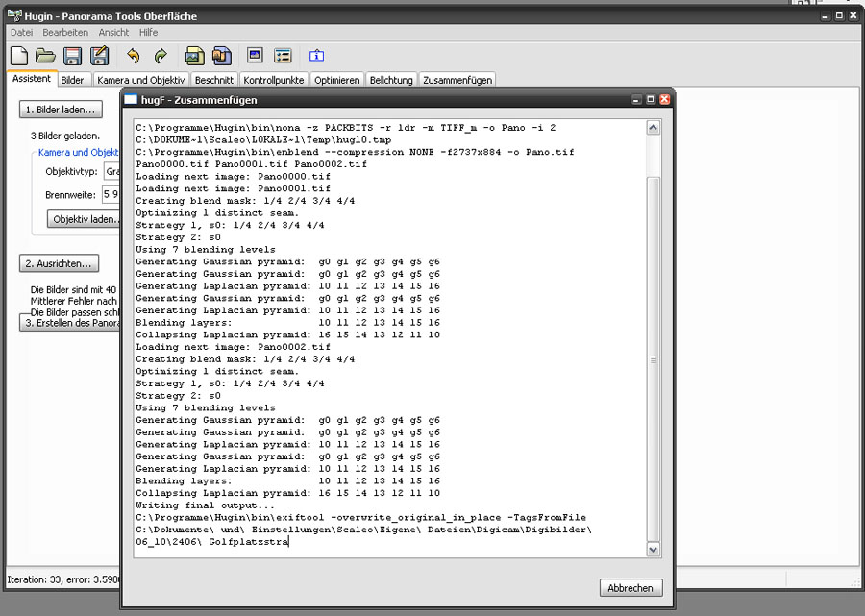Click the new project icon
Image resolution: width=865 pixels, height=616 pixels.
(18, 56)
